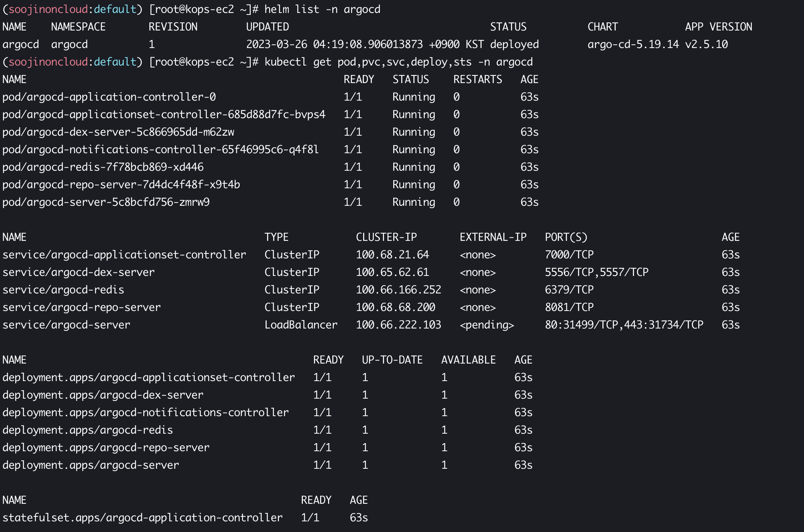Click the kubectl get pod,pvc,svc command

(398, 62)
